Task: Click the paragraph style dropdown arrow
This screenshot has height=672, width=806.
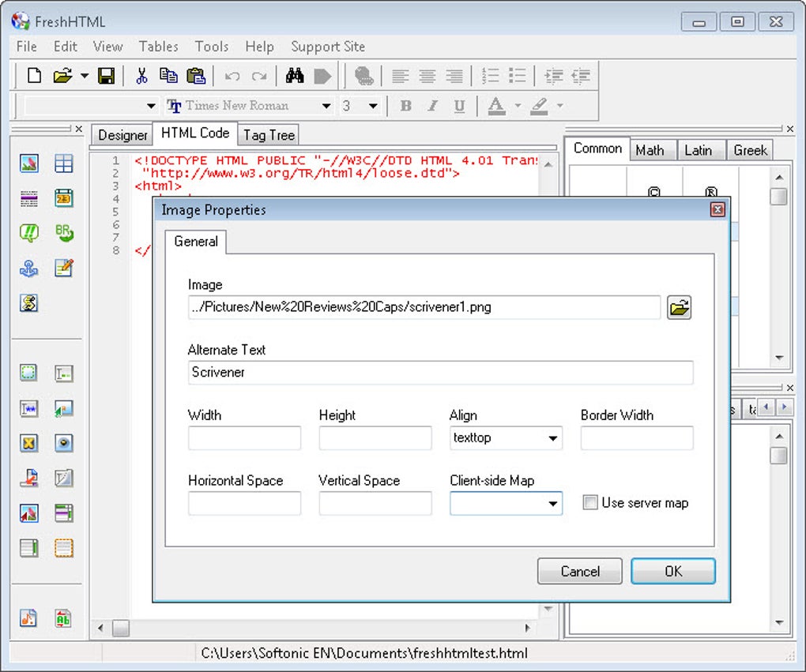Action: point(151,106)
